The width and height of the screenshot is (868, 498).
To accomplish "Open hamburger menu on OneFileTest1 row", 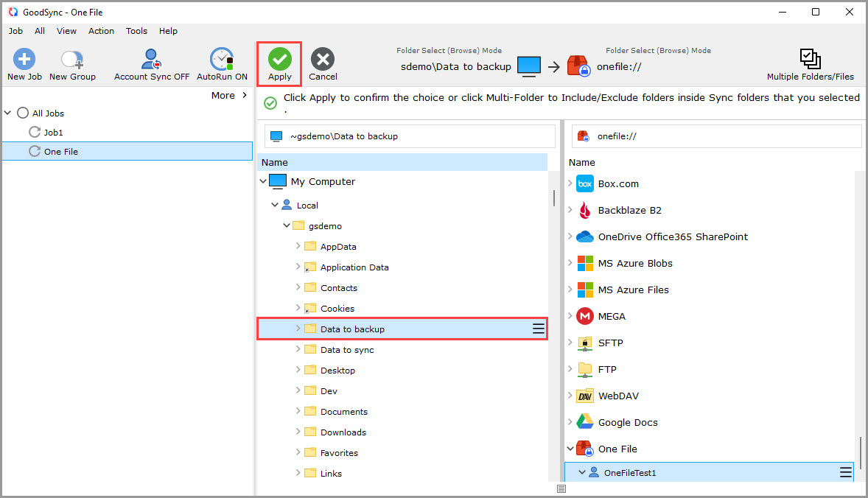I will [846, 472].
